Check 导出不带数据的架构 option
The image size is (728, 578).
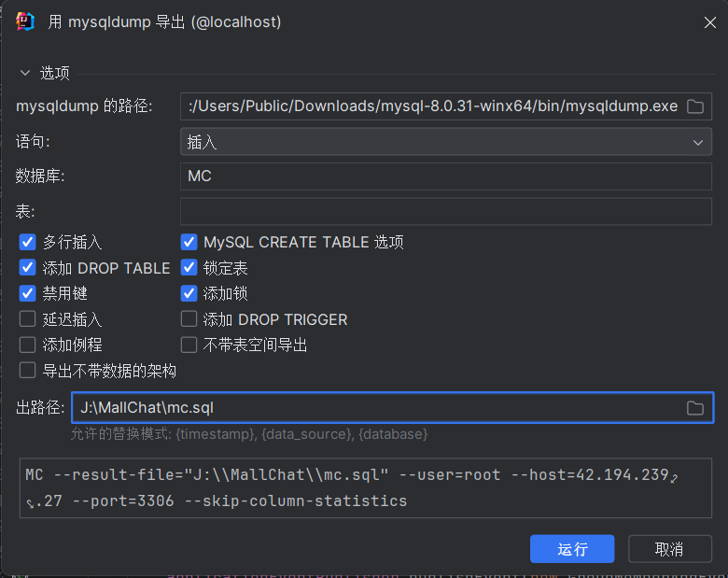click(x=27, y=371)
